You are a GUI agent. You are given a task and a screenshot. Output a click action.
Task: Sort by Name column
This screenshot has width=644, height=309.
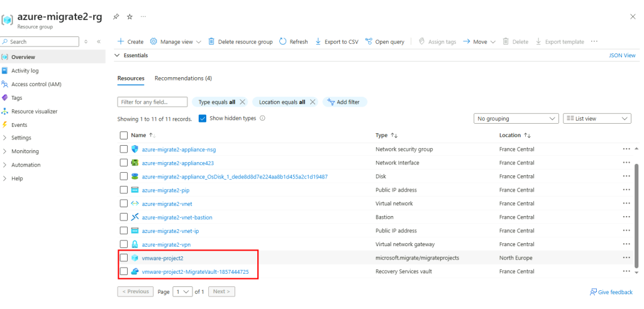[143, 135]
